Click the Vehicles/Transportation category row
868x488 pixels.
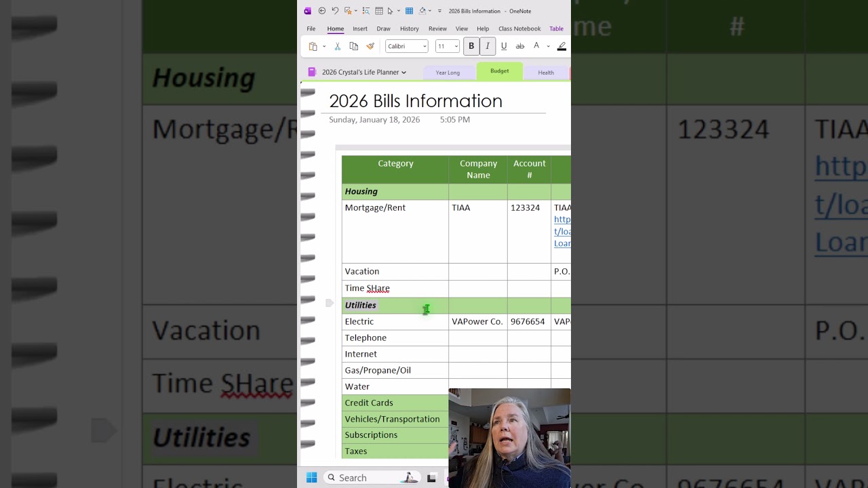click(395, 419)
